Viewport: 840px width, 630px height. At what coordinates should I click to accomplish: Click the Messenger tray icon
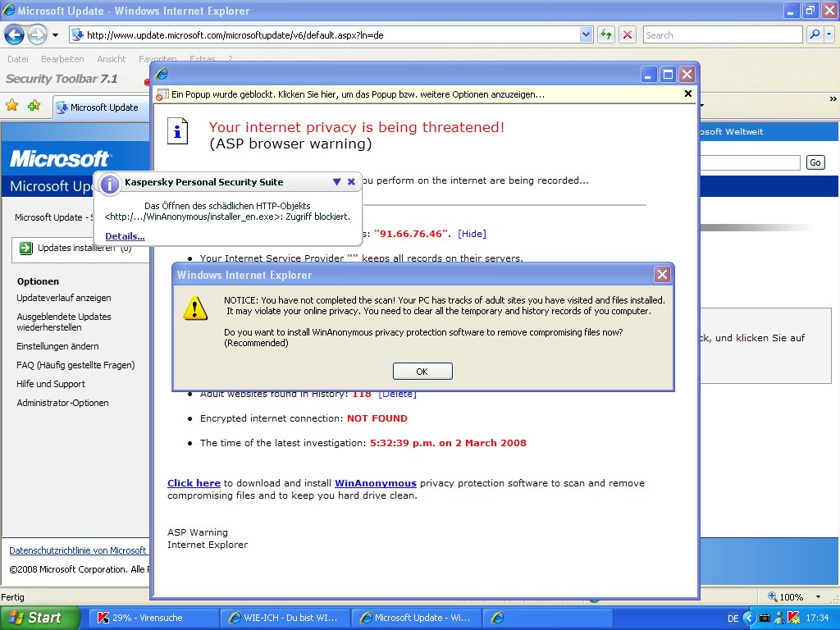(779, 619)
